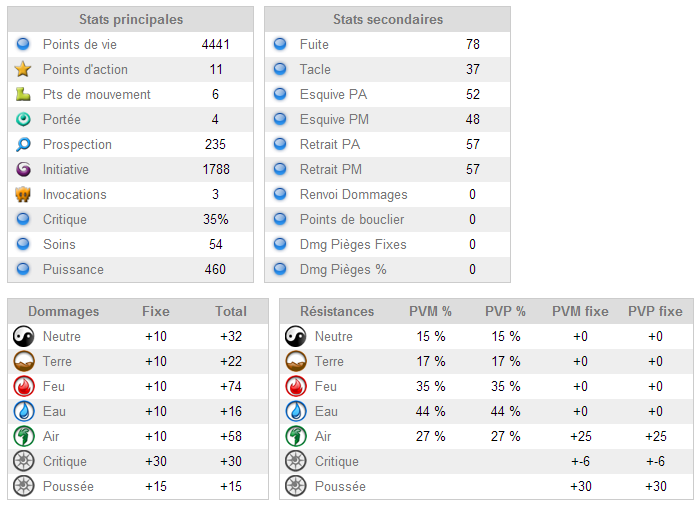Click the green eye icon next to Portée
698x505 pixels.
23,119
